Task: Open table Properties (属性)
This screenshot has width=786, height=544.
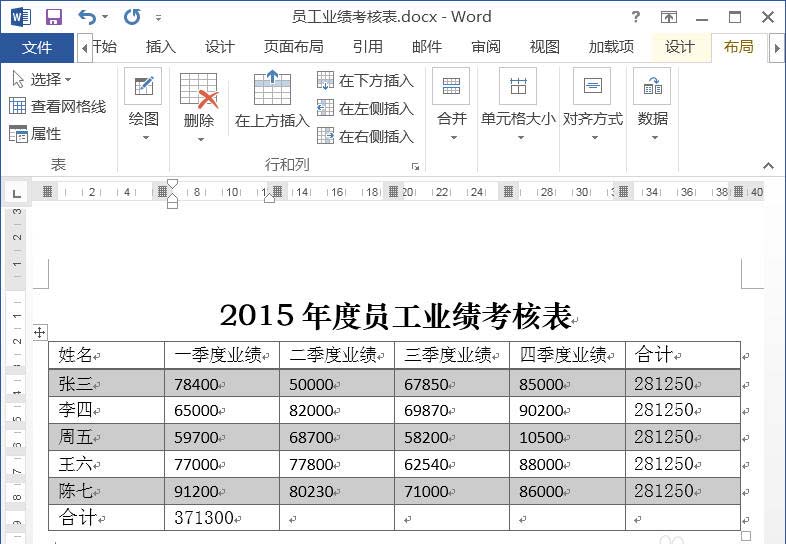Action: tap(36, 133)
